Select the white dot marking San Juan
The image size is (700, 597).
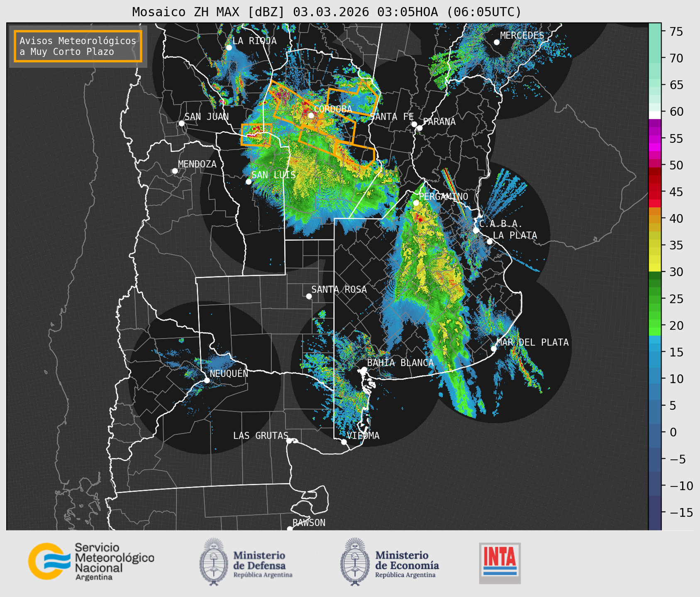tap(181, 123)
